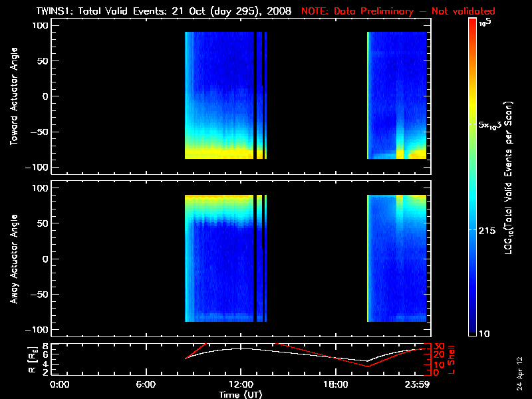
Task: Click the Away Actuator Angle axis label
Action: (13, 259)
